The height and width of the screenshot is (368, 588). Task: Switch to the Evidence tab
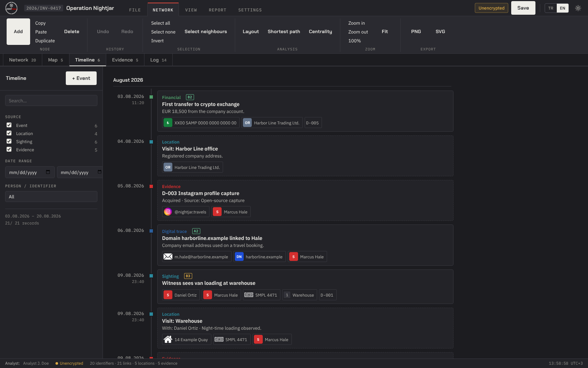(x=125, y=60)
